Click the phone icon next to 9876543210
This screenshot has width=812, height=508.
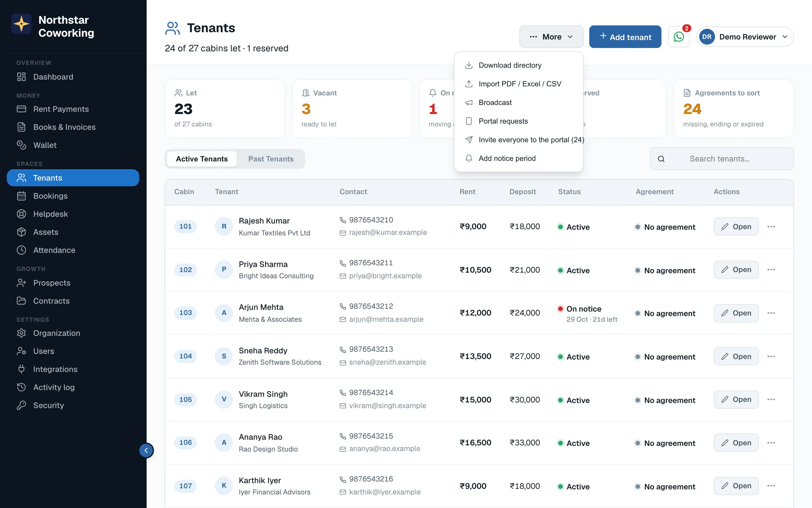click(343, 220)
